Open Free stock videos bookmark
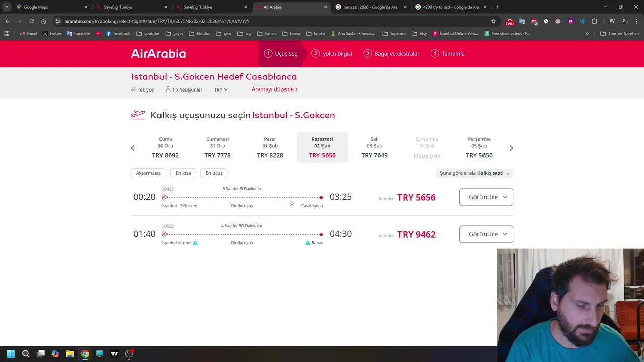The height and width of the screenshot is (362, 644). point(507,34)
